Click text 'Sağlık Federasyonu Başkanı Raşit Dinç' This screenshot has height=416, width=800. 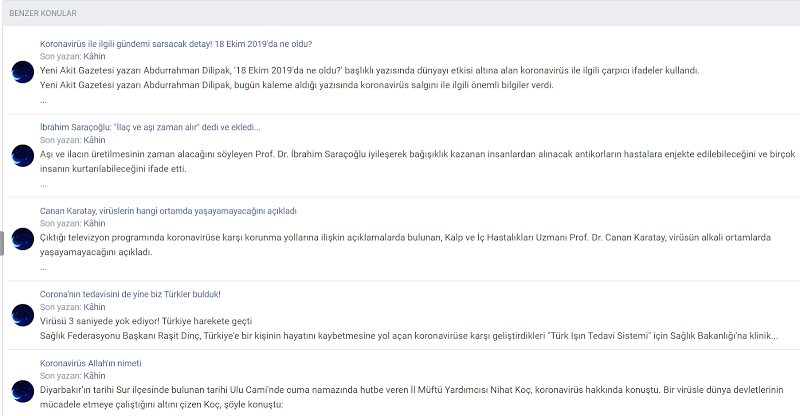coord(121,336)
